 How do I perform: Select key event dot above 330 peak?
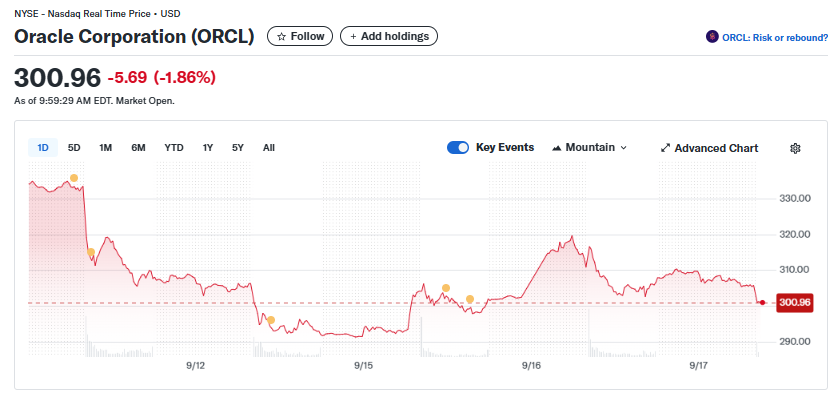click(x=74, y=178)
